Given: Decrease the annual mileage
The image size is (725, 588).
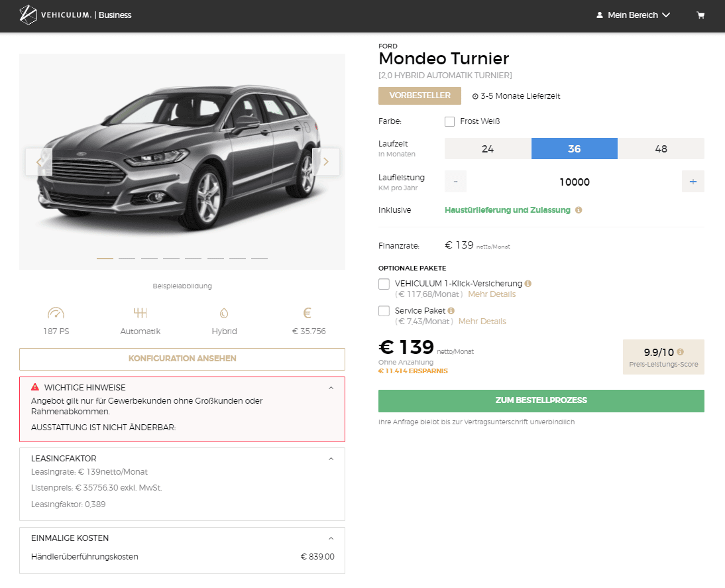Looking at the screenshot, I should [455, 182].
